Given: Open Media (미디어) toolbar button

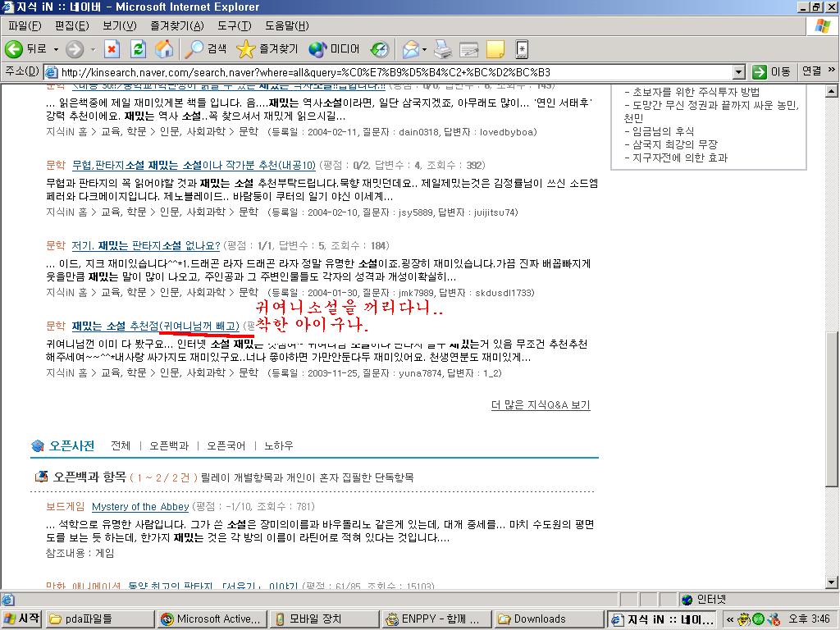Looking at the screenshot, I should tap(334, 49).
